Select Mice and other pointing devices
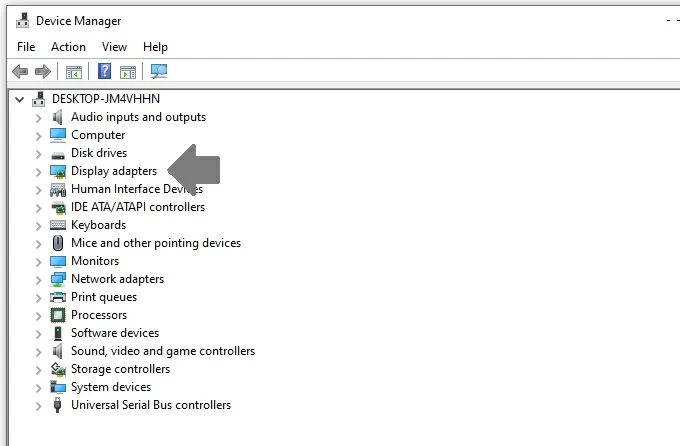 pos(155,243)
